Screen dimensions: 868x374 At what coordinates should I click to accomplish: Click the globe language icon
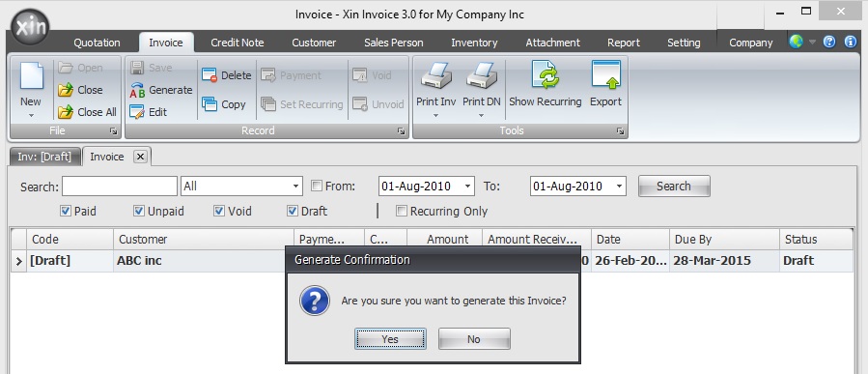(x=796, y=42)
